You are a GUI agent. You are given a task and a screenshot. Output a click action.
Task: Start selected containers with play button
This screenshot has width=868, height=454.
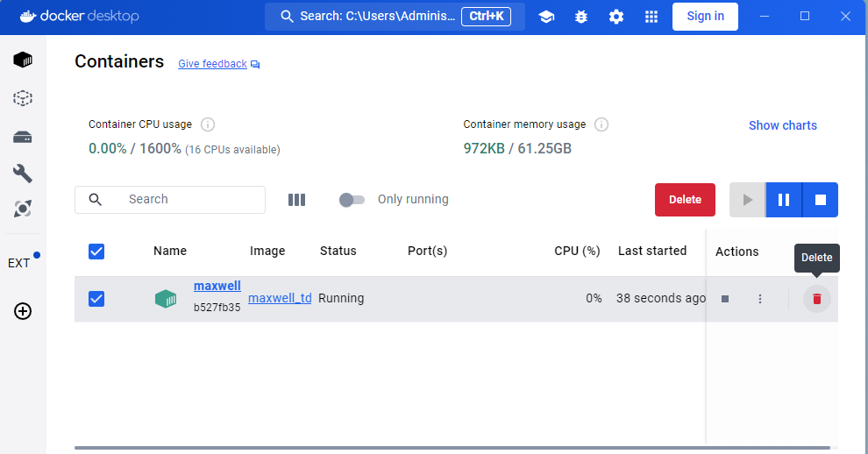747,200
